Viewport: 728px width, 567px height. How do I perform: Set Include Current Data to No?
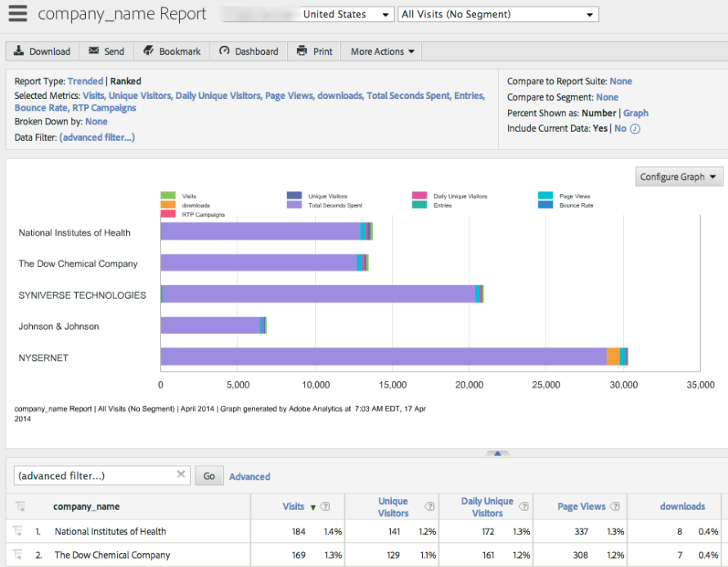coord(620,128)
